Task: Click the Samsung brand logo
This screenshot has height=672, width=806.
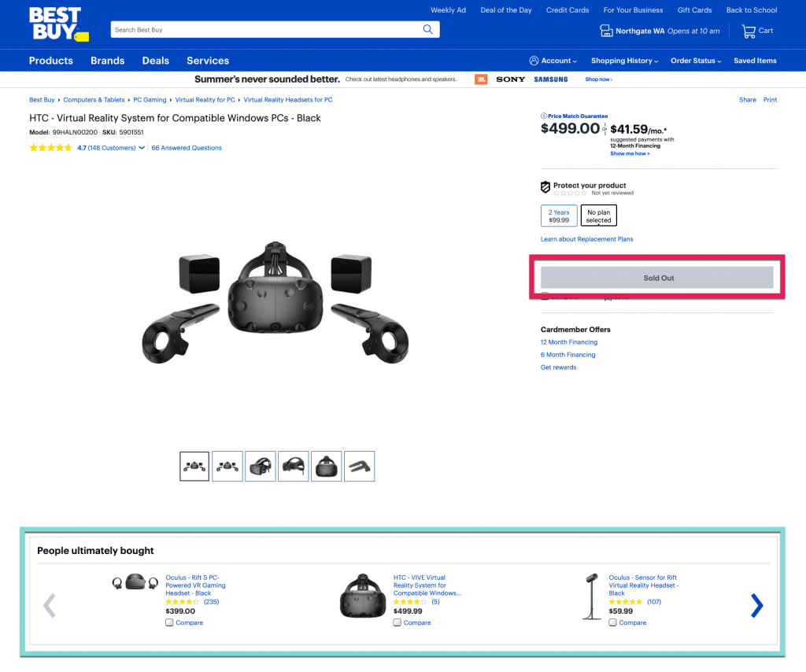Action: click(550, 79)
